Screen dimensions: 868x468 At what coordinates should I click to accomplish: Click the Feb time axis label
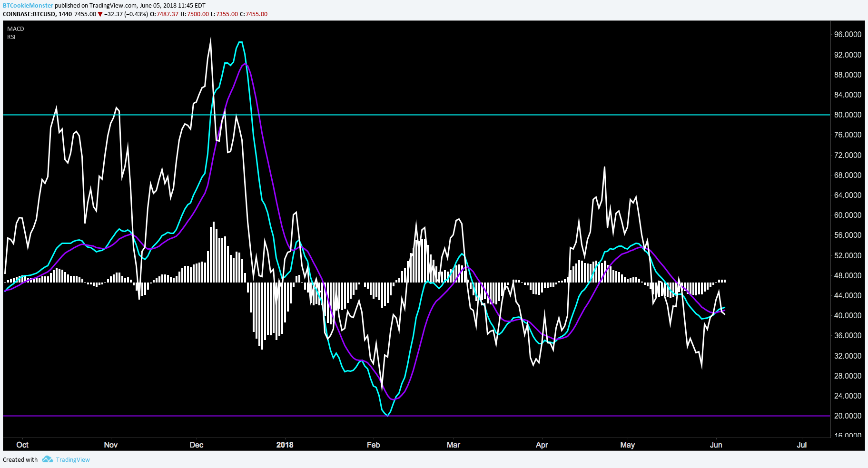[374, 445]
